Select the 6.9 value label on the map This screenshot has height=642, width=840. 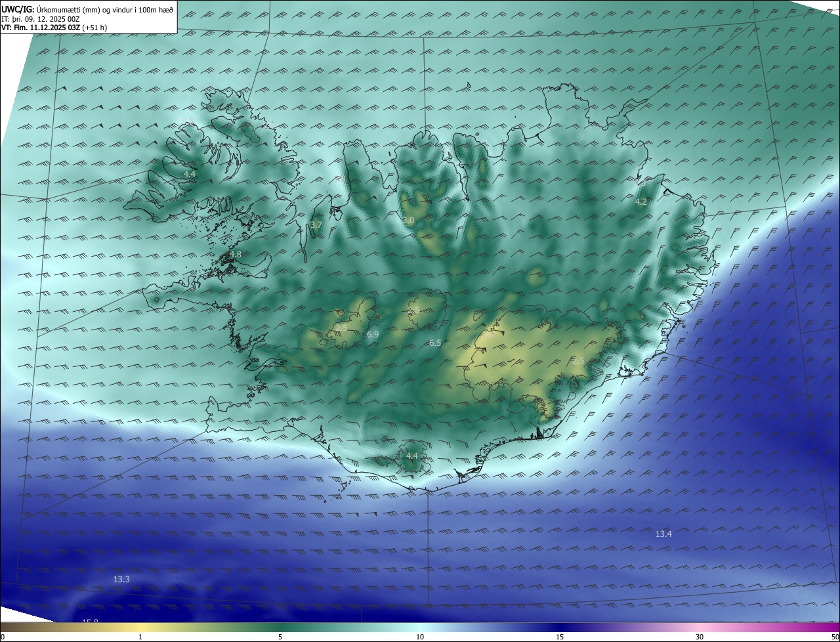[373, 335]
